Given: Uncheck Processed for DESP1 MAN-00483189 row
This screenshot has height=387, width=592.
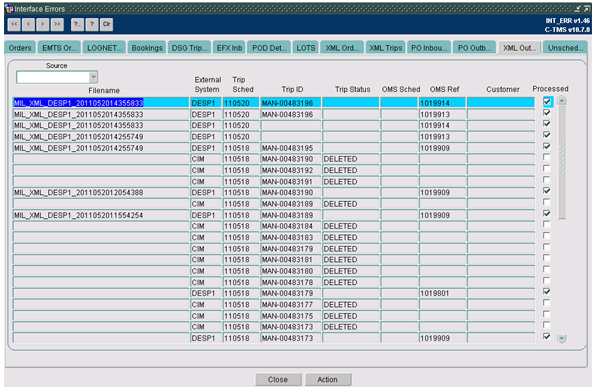Looking at the screenshot, I should (x=547, y=213).
